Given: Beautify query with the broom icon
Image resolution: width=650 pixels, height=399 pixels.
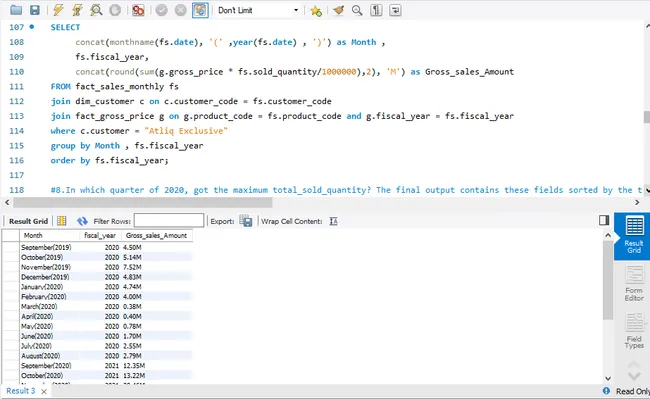Looking at the screenshot, I should 339,10.
